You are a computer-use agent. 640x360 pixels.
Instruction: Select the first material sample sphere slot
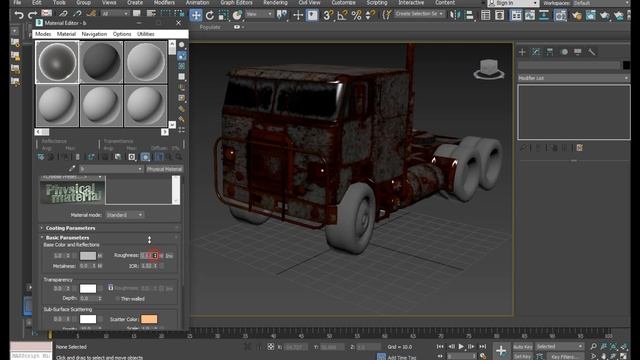click(x=57, y=62)
